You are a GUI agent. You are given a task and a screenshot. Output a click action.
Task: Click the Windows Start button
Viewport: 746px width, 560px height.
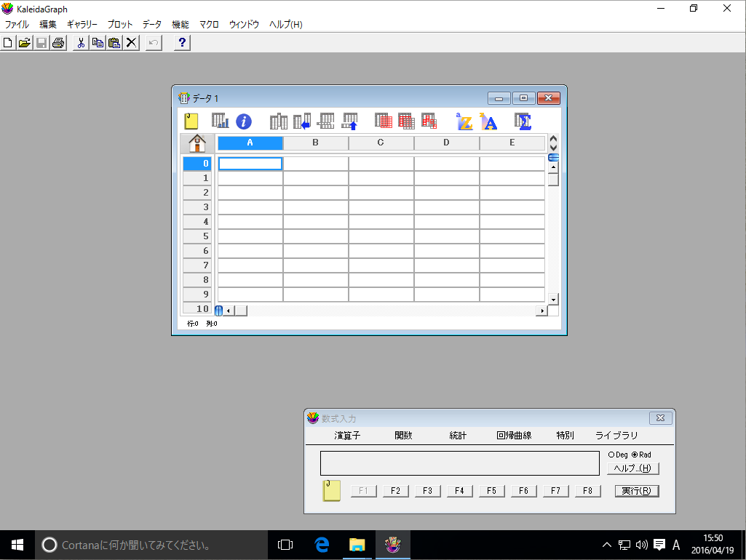[x=17, y=545]
